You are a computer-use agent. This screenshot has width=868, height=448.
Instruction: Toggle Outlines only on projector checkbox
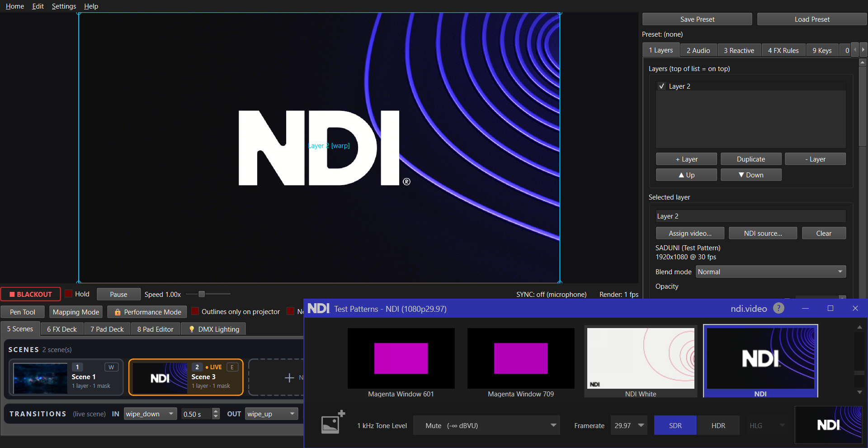[195, 311]
